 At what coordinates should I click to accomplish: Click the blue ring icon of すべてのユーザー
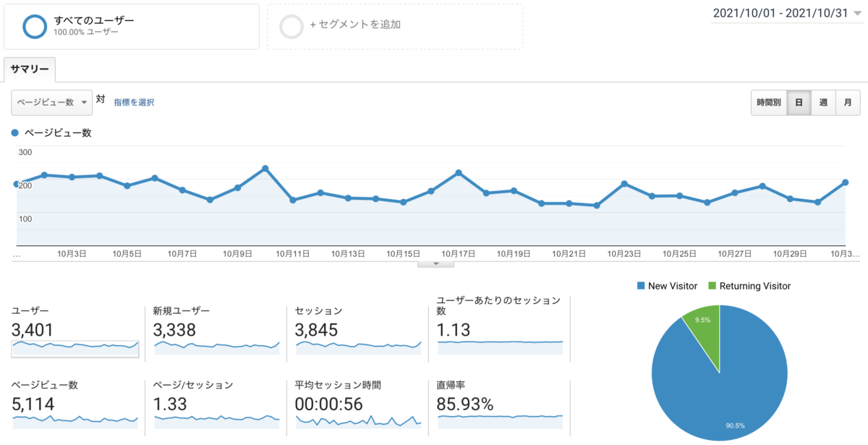[x=35, y=25]
